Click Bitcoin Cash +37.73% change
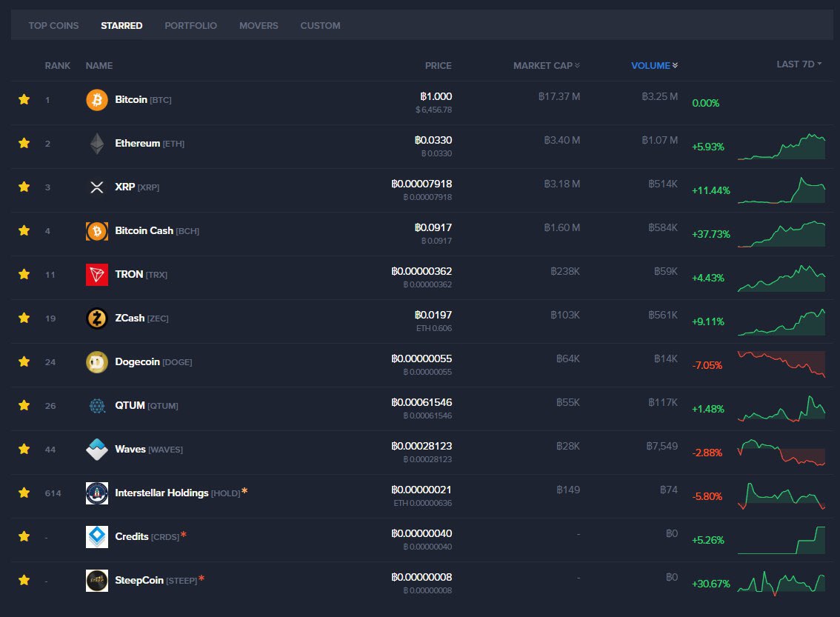Image resolution: width=840 pixels, height=617 pixels. pyautogui.click(x=711, y=234)
